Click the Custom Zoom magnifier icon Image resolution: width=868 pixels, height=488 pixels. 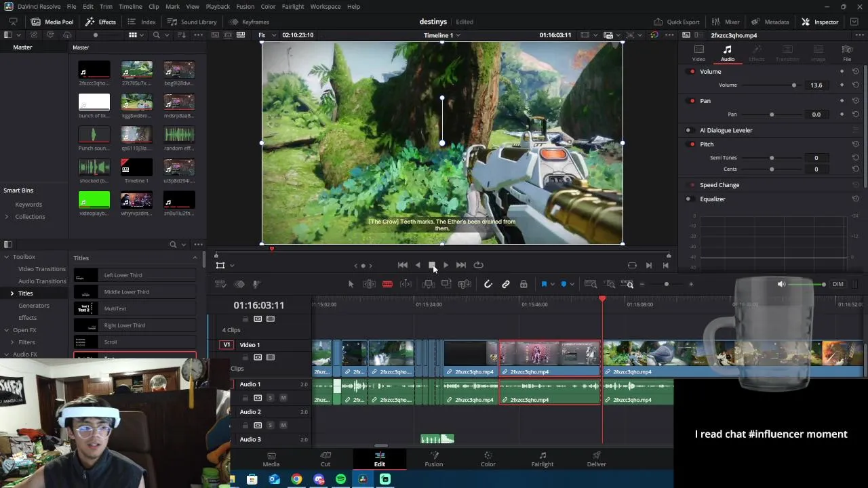coord(629,285)
